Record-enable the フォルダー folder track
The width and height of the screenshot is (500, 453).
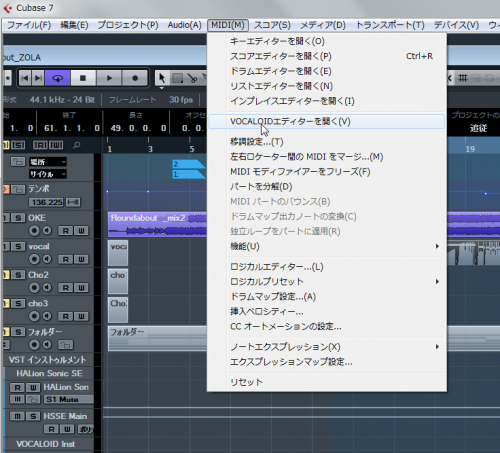point(34,345)
